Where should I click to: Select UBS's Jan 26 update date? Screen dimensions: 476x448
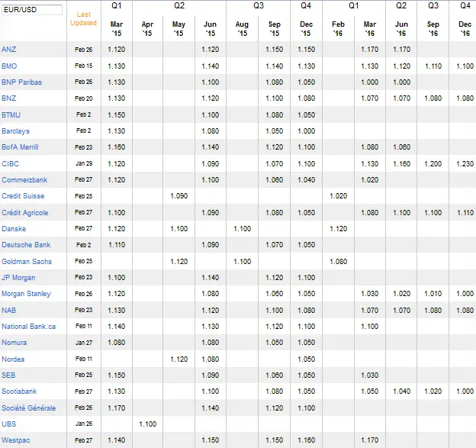84,424
